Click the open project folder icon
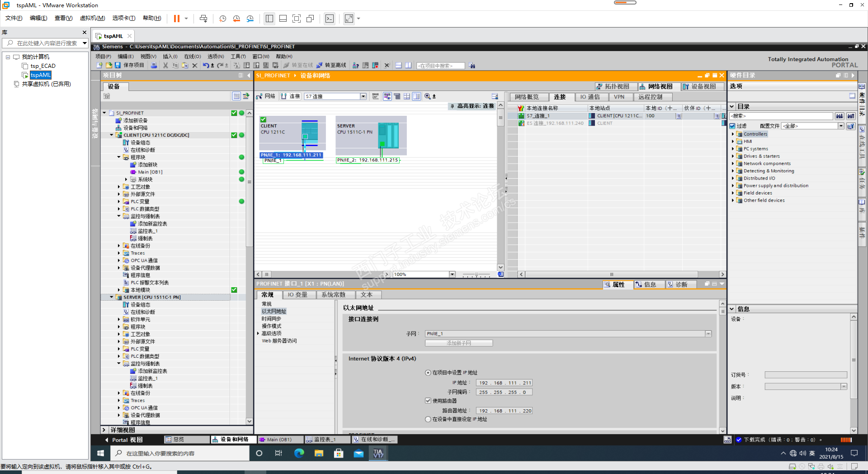 [108, 66]
